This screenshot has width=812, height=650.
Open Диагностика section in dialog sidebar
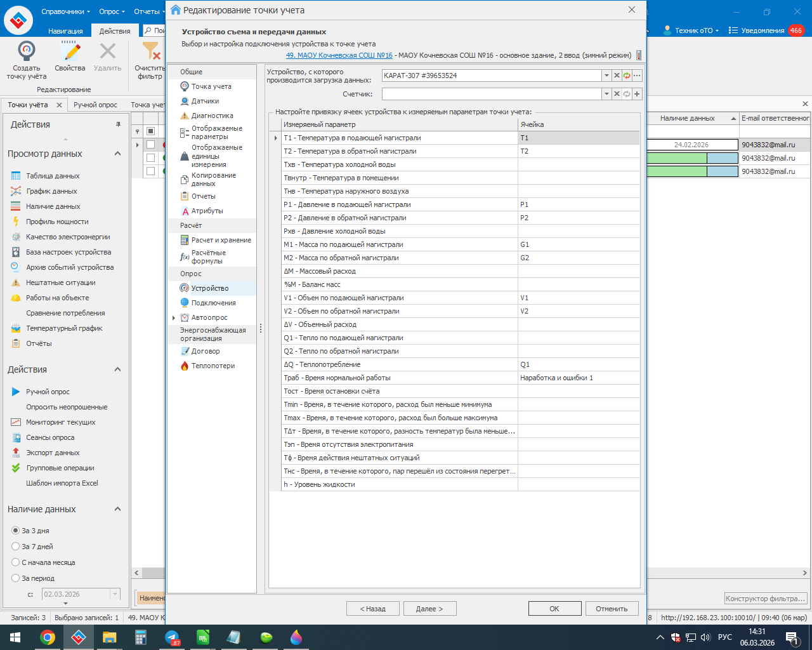[x=212, y=116]
